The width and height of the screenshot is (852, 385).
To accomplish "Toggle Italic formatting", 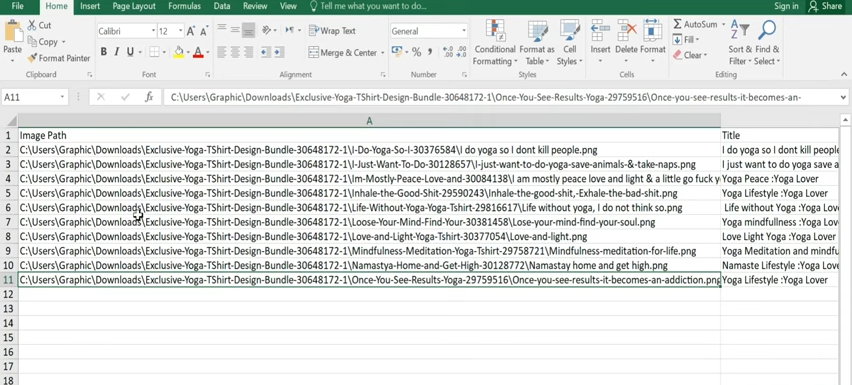I will [116, 52].
